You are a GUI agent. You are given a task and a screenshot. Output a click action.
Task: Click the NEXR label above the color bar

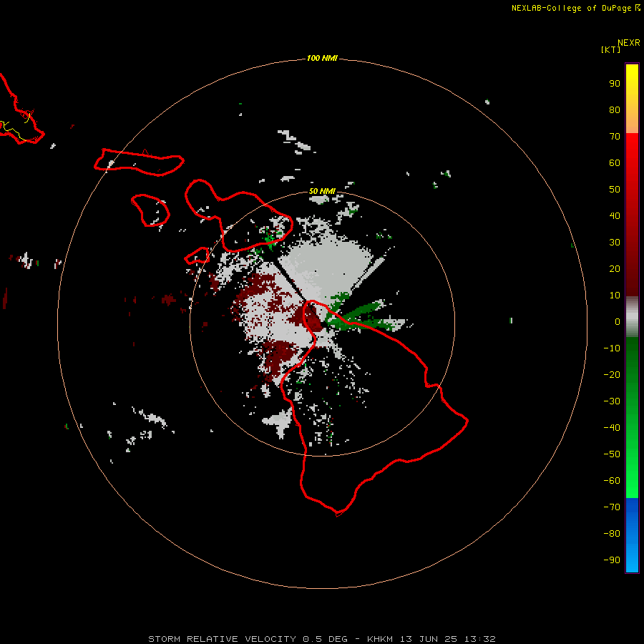pos(629,43)
